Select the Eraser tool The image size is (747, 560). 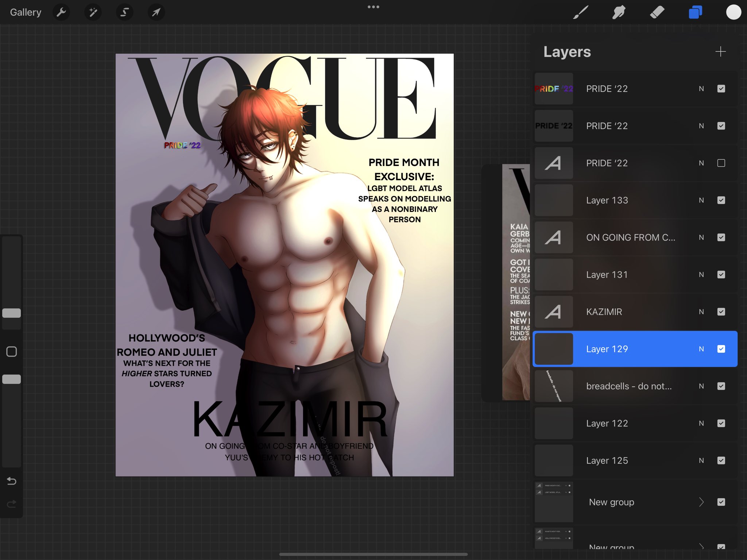tap(657, 12)
